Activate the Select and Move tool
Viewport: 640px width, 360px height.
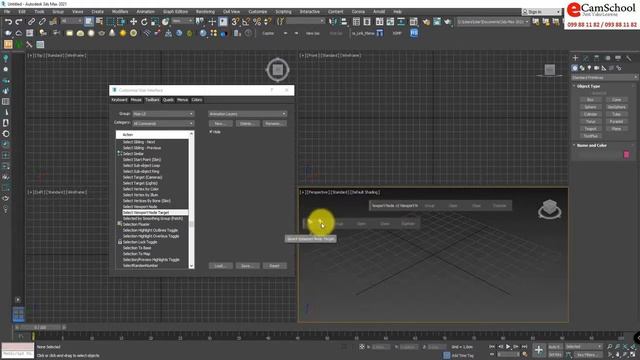(x=133, y=22)
